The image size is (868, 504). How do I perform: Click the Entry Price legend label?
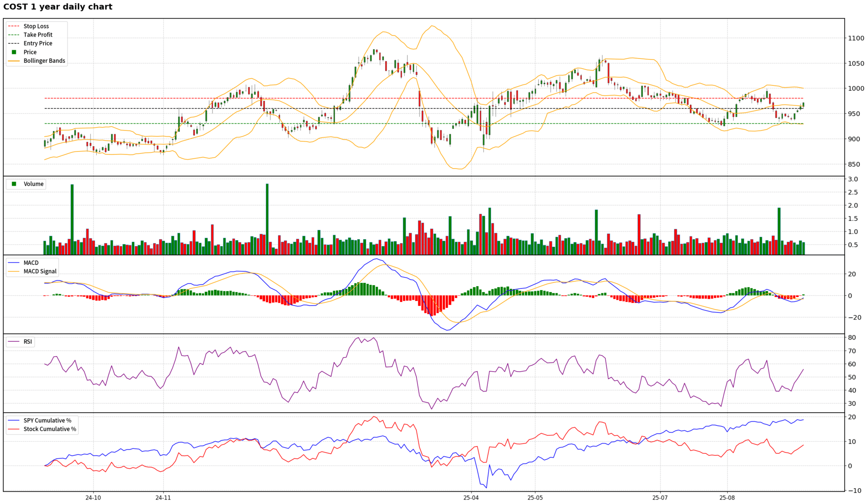pyautogui.click(x=38, y=43)
